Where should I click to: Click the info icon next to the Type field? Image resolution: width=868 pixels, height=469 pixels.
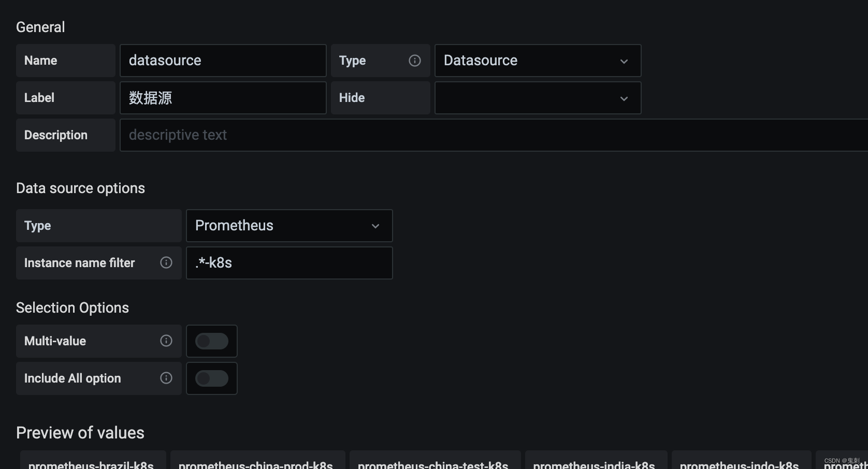(x=414, y=61)
